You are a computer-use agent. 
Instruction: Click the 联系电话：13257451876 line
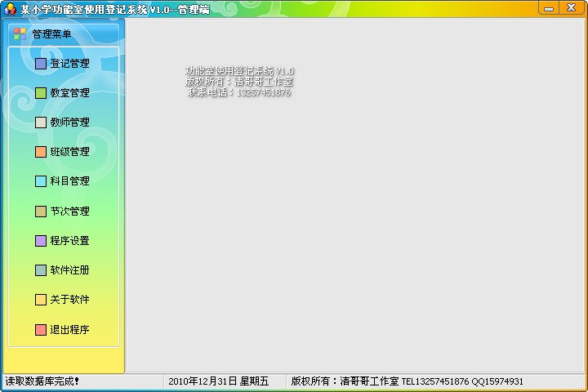click(238, 92)
